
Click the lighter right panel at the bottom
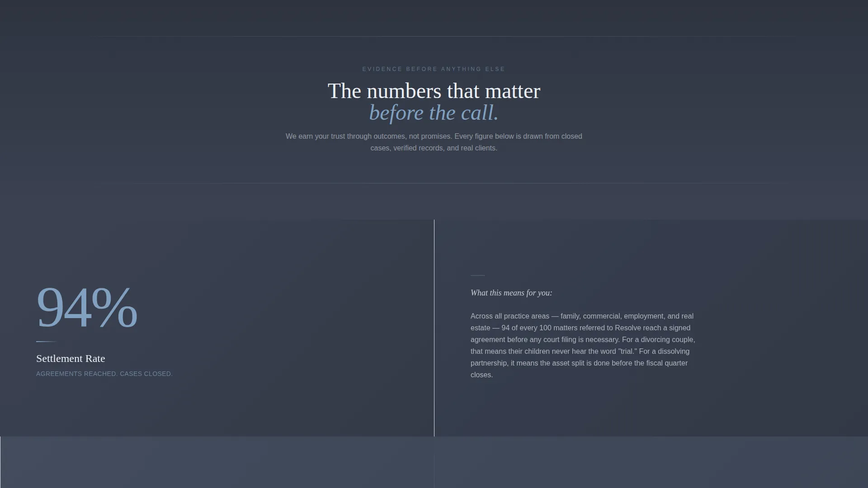point(651,462)
